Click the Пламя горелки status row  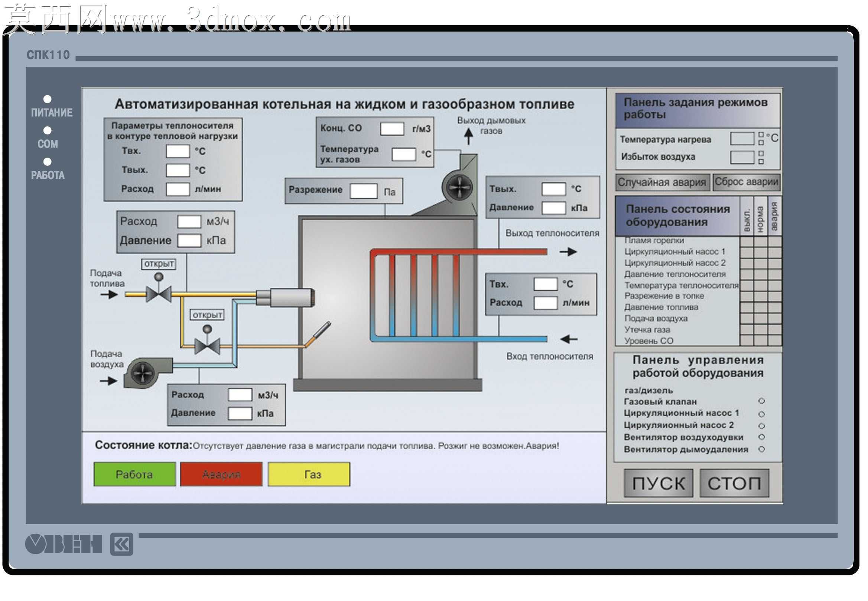tap(698, 240)
